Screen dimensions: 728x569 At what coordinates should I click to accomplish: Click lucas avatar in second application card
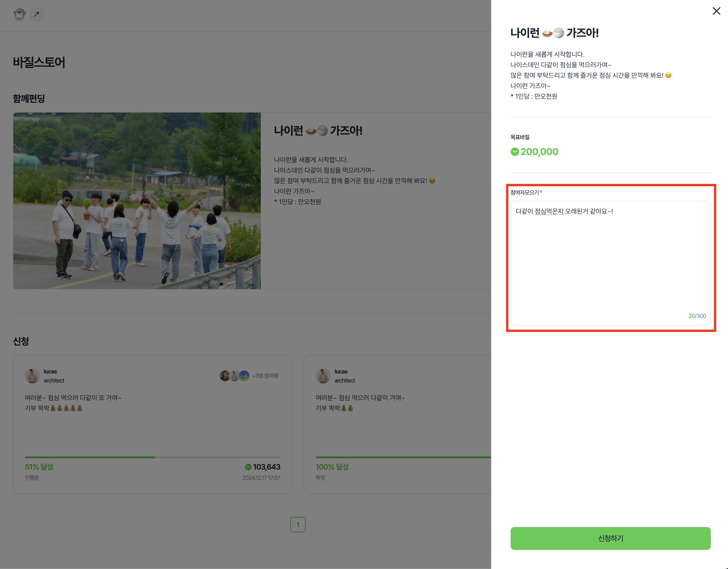[323, 376]
